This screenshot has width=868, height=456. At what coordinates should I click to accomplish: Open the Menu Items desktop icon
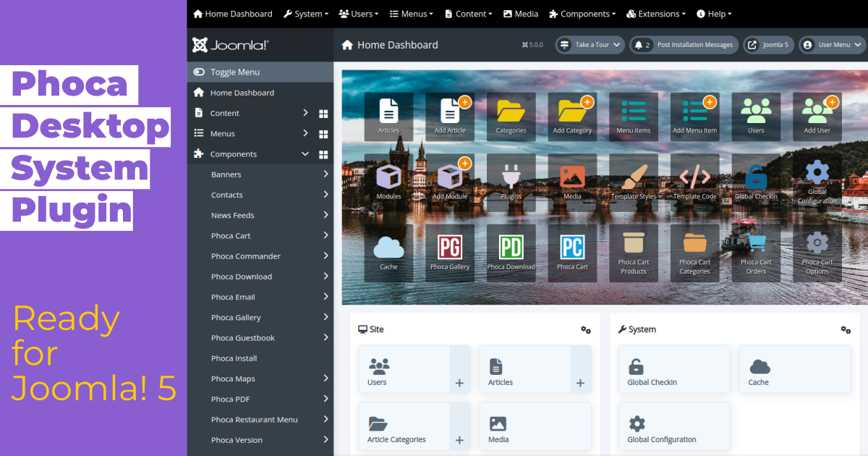[634, 117]
